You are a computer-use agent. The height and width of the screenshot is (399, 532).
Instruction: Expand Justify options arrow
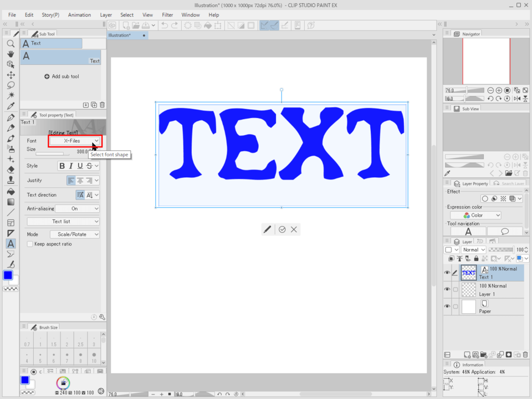point(96,181)
